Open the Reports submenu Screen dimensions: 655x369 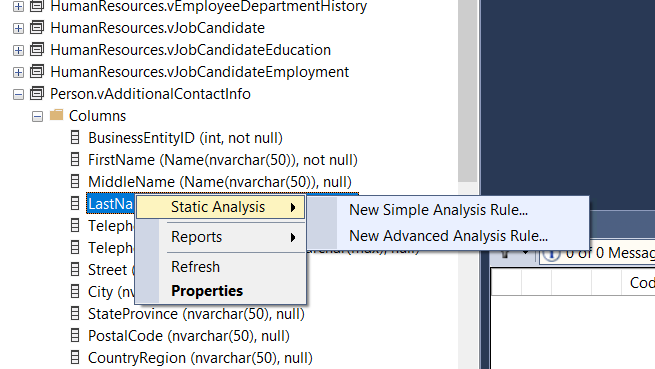tap(221, 237)
